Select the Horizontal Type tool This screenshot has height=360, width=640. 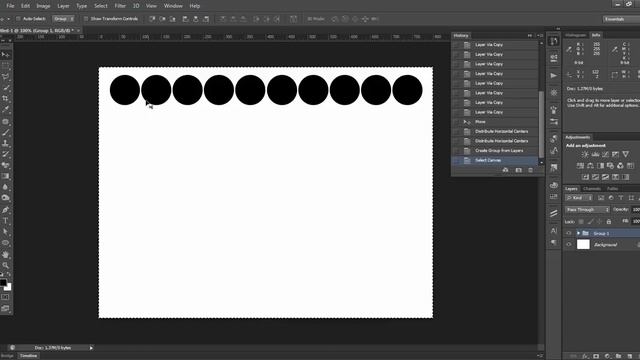[x=5, y=221]
